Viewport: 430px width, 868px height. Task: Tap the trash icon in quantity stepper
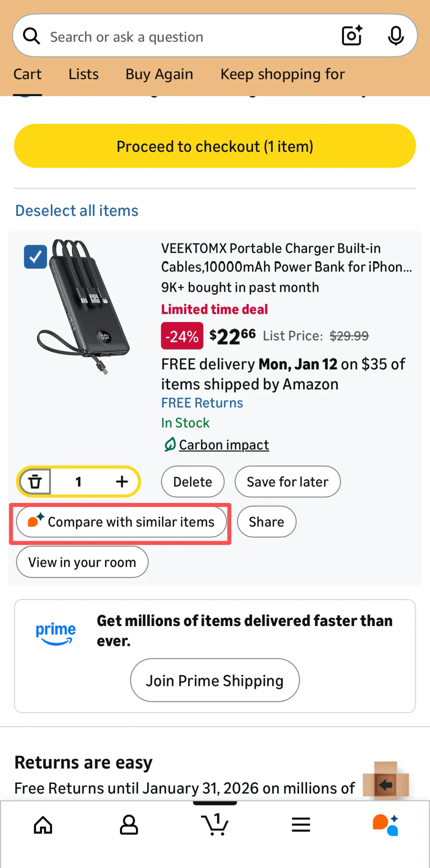click(35, 481)
